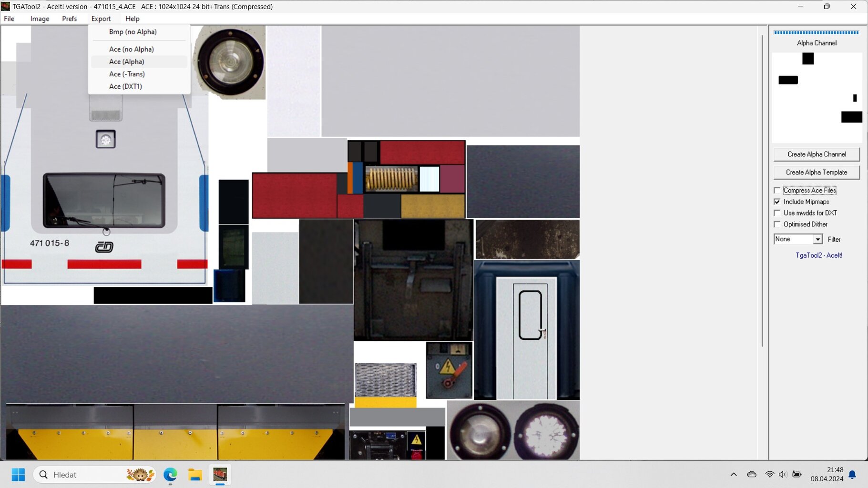Open the notification bell icon
Screen dimensions: 868x488
tap(852, 475)
